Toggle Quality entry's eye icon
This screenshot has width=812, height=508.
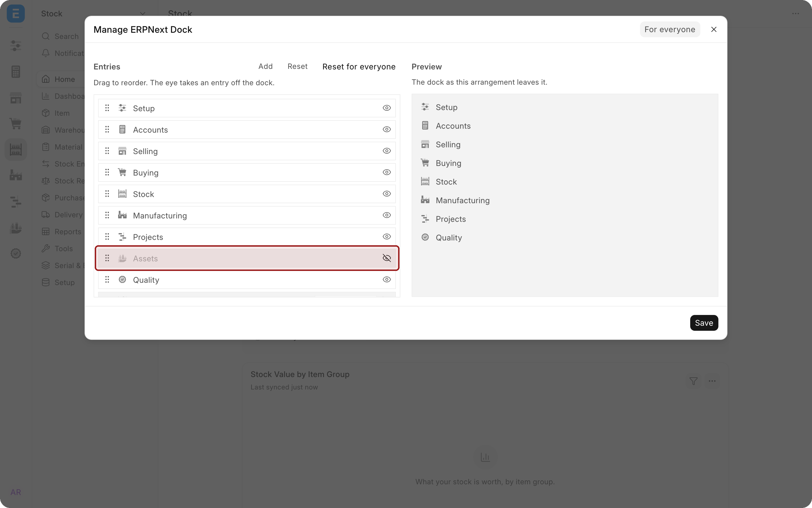pos(387,279)
